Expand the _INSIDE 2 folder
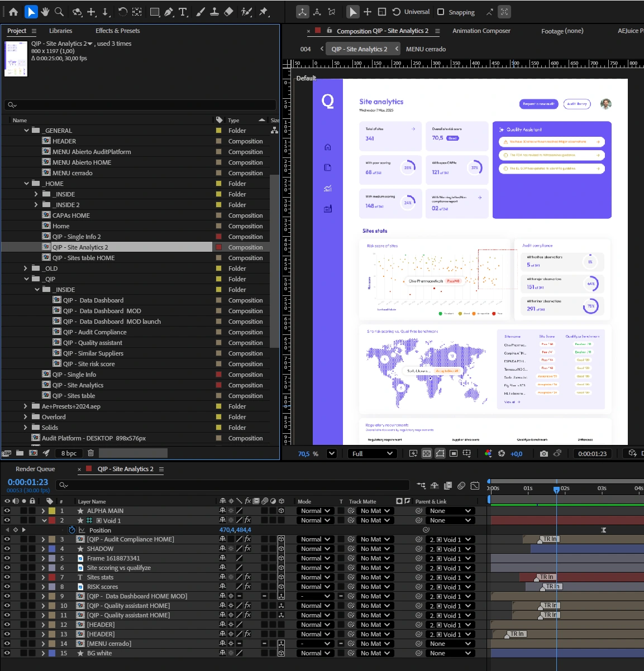Viewport: 644px width, 671px height. pyautogui.click(x=36, y=205)
